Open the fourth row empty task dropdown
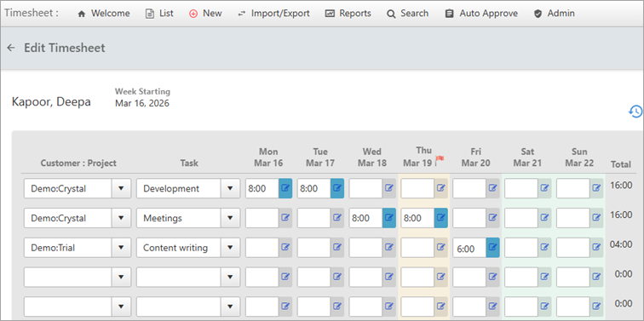 (x=230, y=277)
